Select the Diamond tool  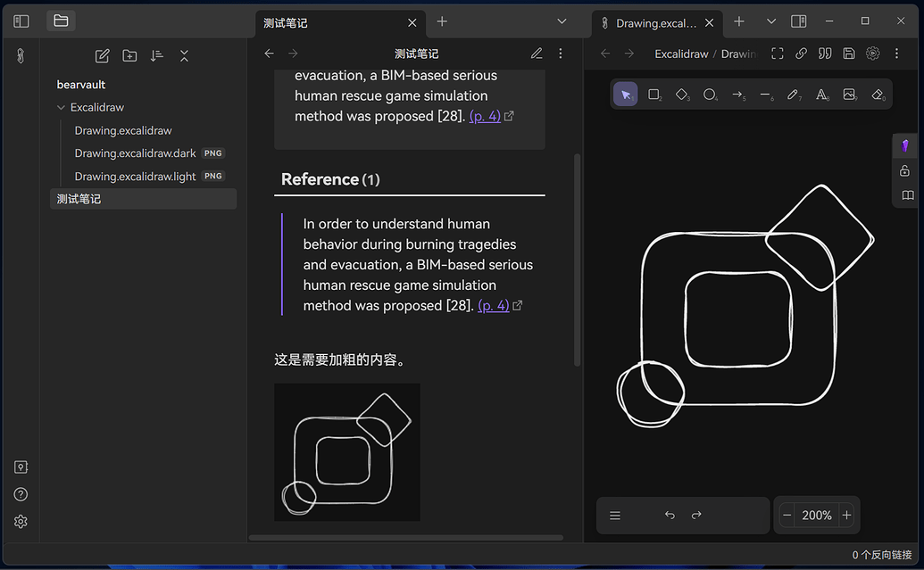click(682, 94)
